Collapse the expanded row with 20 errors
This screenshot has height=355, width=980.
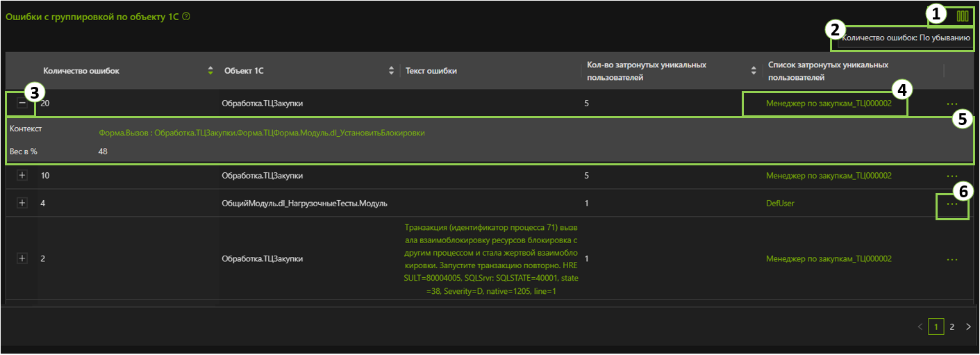tap(22, 103)
